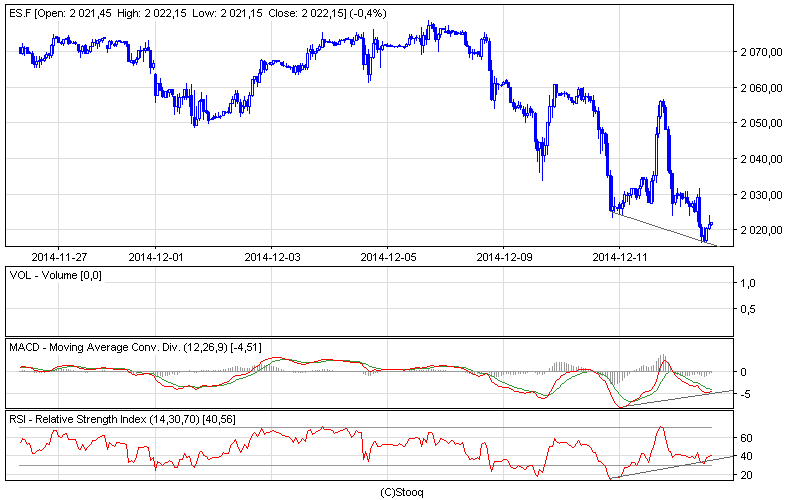The width and height of the screenshot is (800, 500).
Task: Click the MACD axis label -5
Action: click(x=745, y=394)
